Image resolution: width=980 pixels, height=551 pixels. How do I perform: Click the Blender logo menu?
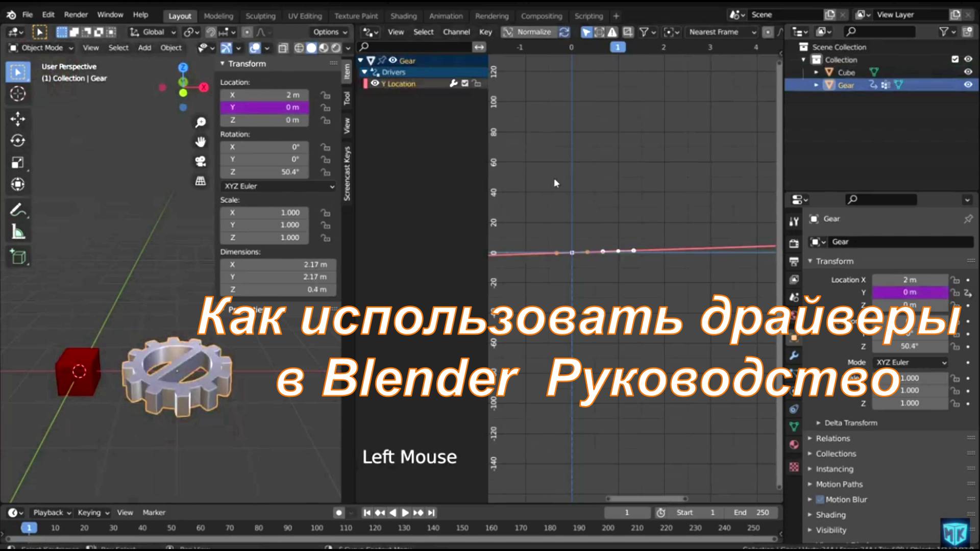(11, 15)
